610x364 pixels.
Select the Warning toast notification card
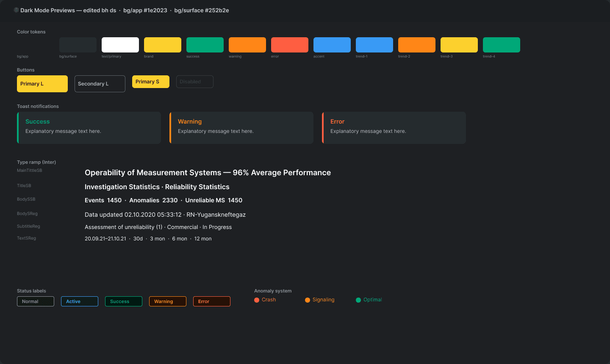[241, 128]
